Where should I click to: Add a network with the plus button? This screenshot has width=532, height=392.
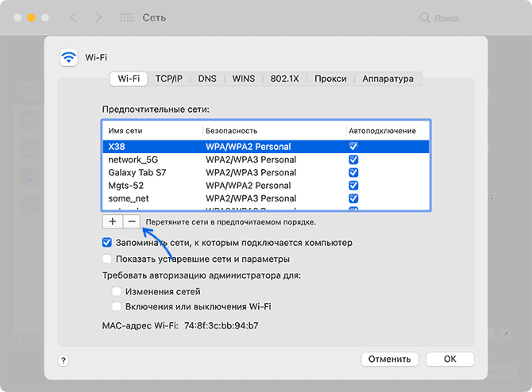pos(112,221)
